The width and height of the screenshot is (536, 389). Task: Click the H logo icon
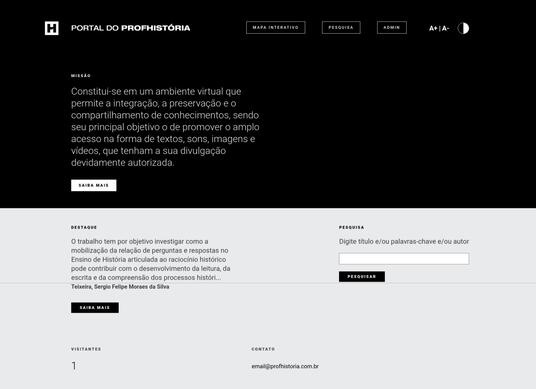click(x=52, y=28)
